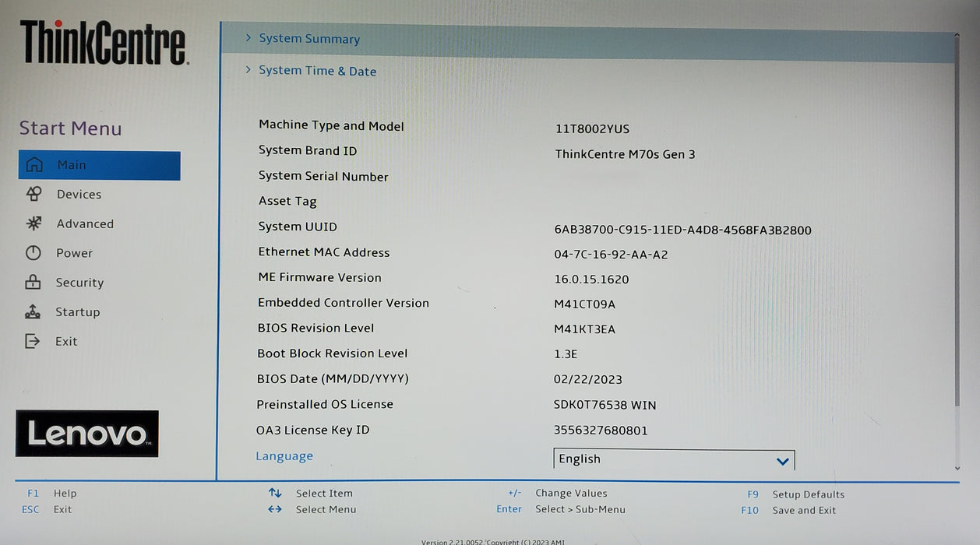Click the System Brand ID label
Viewport: 980px width, 545px height.
pyautogui.click(x=308, y=151)
